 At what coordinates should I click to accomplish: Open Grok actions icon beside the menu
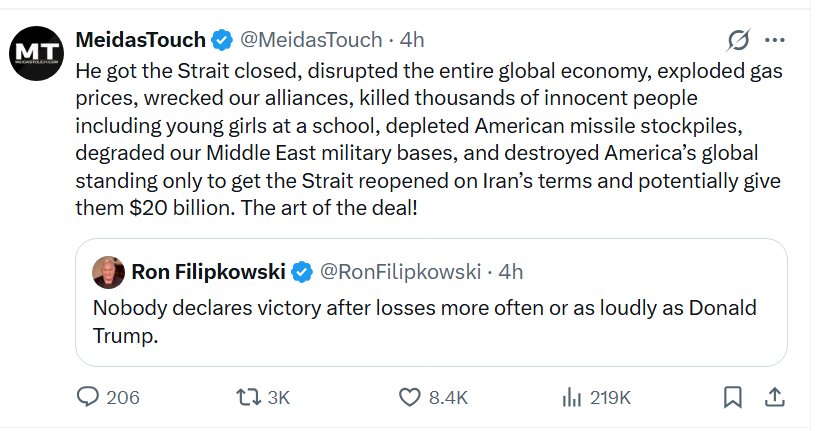point(738,40)
